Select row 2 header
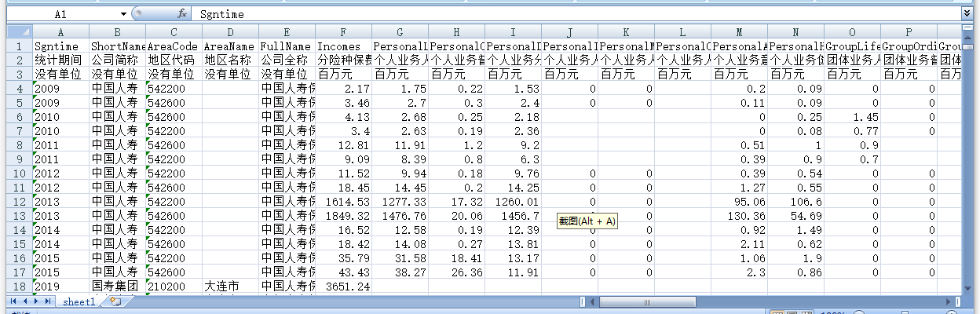 [20, 60]
